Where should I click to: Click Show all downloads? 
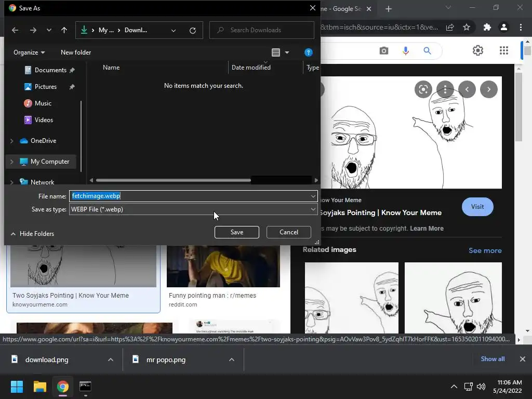[493, 359]
